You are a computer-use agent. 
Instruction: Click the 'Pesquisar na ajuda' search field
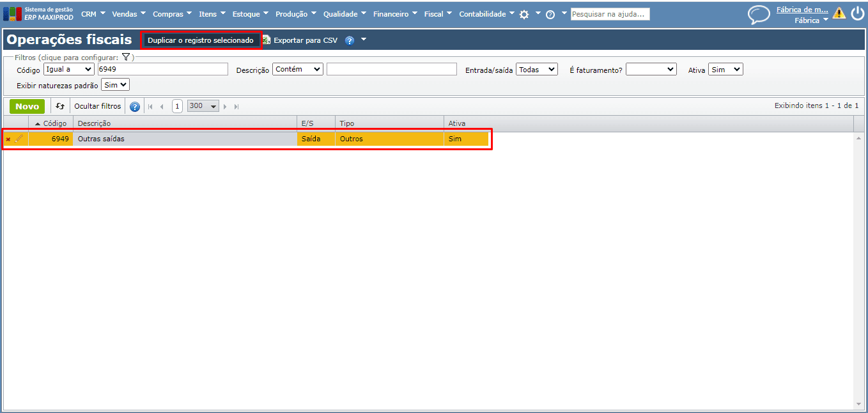[610, 14]
